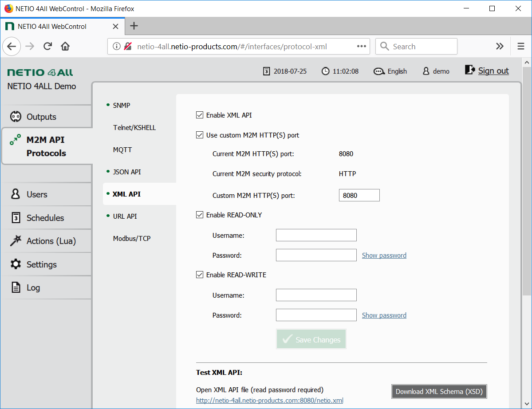
Task: Focus the READ-ONLY Username field
Action: pos(316,235)
